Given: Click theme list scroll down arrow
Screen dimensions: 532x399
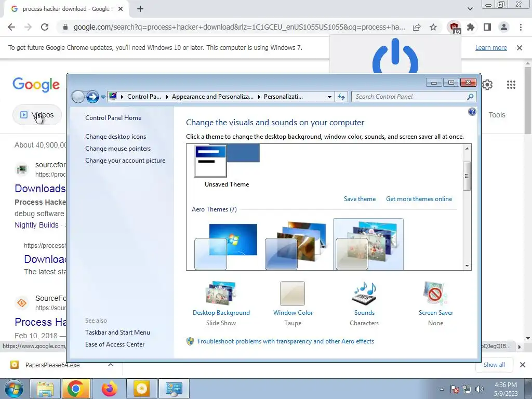Looking at the screenshot, I should 467,265.
